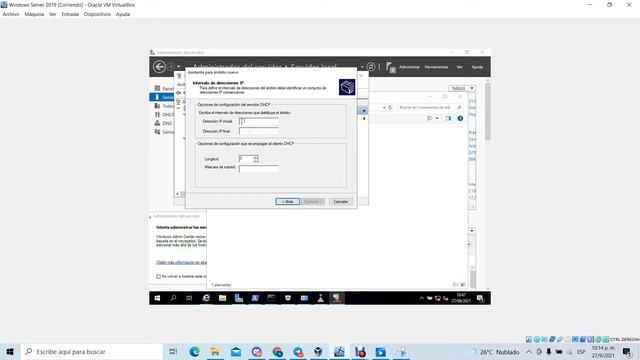Open Server Manager icon in the VM taskbar
The width and height of the screenshot is (640, 360).
tap(239, 298)
